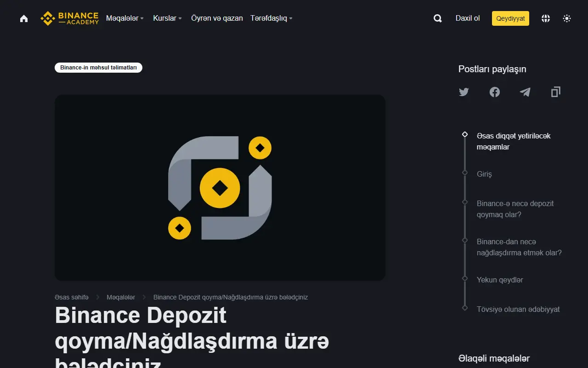Jump to Binance-ə necə depozit qoymaq olar
The width and height of the screenshot is (588, 368).
pyautogui.click(x=515, y=209)
